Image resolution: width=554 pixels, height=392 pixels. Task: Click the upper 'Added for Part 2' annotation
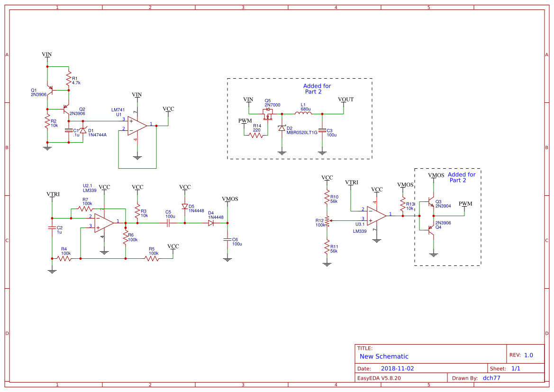coord(317,89)
